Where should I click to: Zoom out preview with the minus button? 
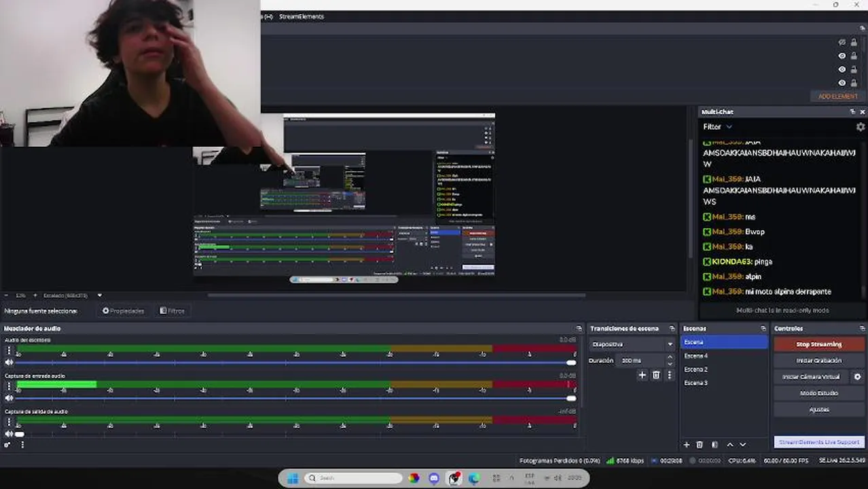[6, 295]
